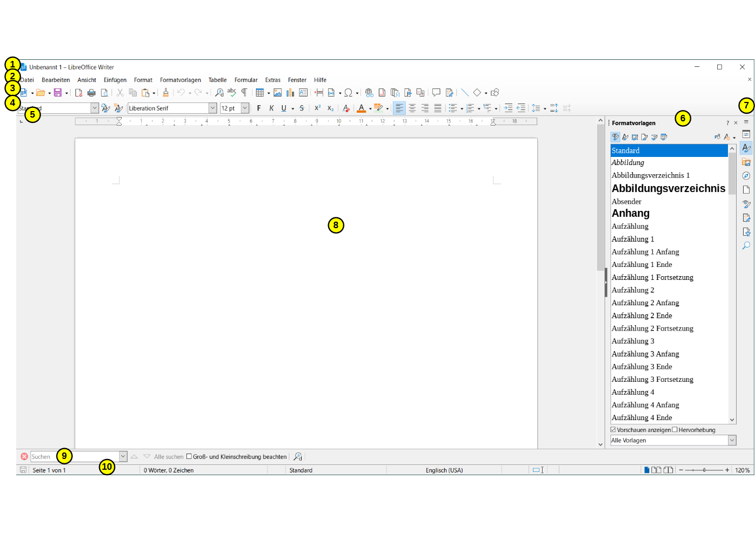This screenshot has height=535, width=756.
Task: Increase paragraph spacing
Action: [x=554, y=108]
